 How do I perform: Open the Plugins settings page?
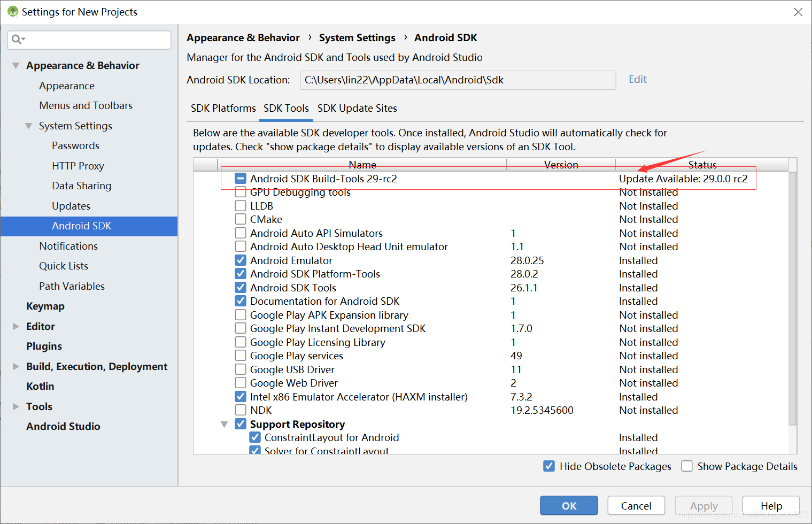44,346
